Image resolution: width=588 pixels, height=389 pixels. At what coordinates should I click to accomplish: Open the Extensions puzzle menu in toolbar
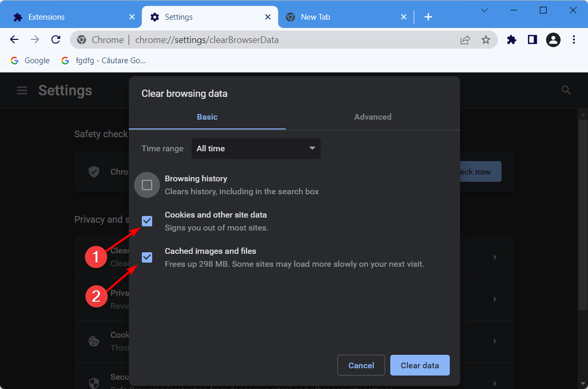(x=511, y=40)
